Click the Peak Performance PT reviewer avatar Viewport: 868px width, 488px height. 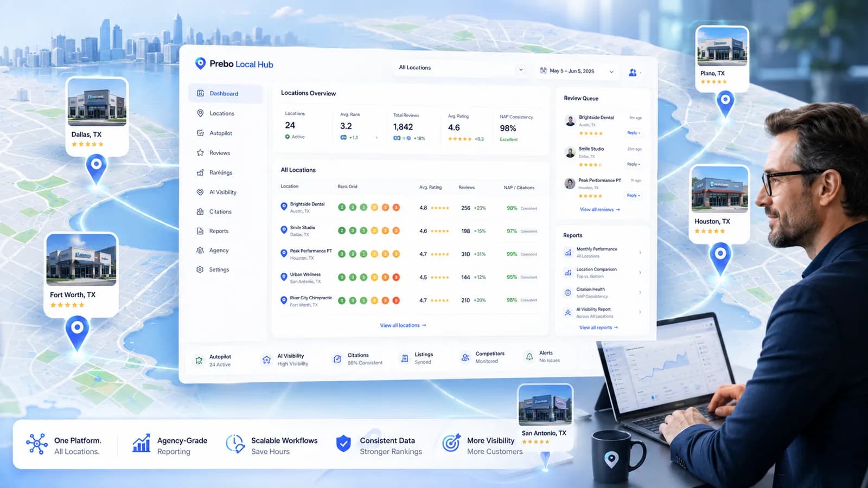pos(570,183)
